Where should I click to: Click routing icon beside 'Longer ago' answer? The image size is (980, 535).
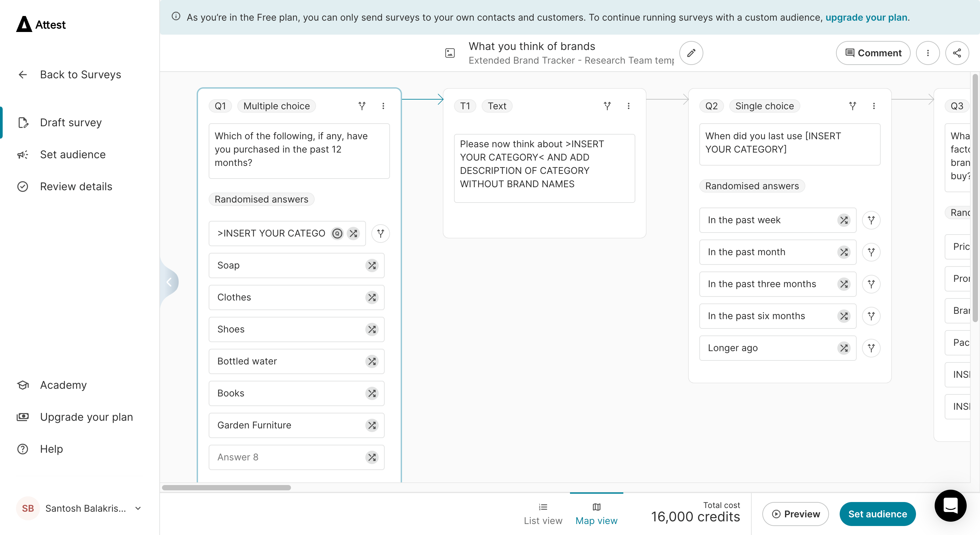coord(871,348)
